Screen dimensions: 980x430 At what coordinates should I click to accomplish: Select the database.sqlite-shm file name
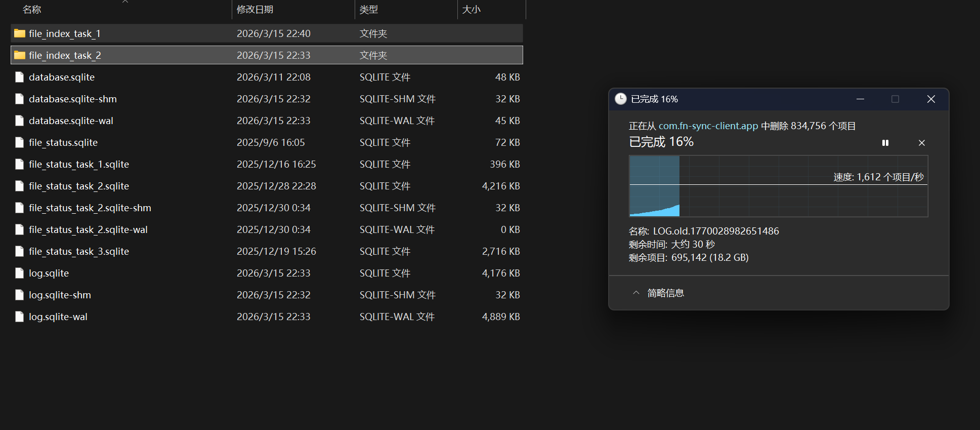[73, 99]
